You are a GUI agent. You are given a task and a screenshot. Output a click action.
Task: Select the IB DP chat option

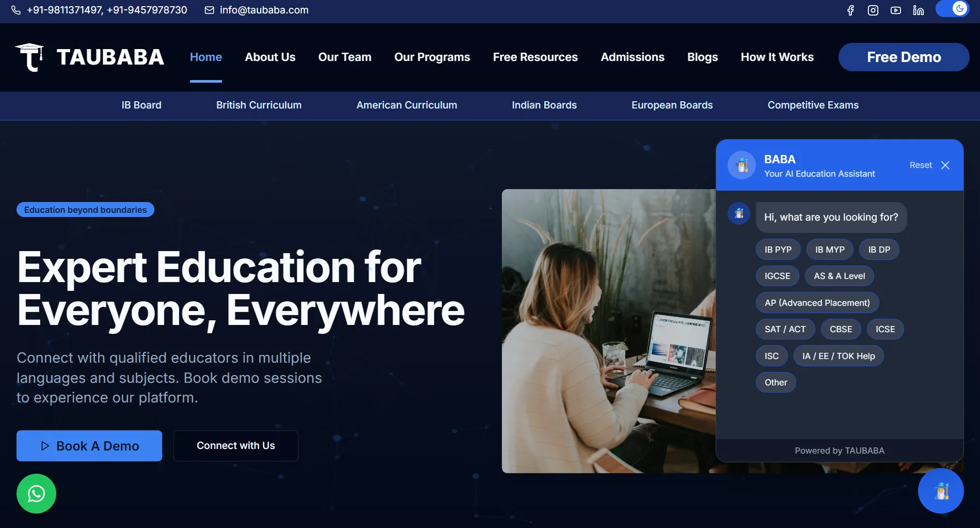[879, 250]
